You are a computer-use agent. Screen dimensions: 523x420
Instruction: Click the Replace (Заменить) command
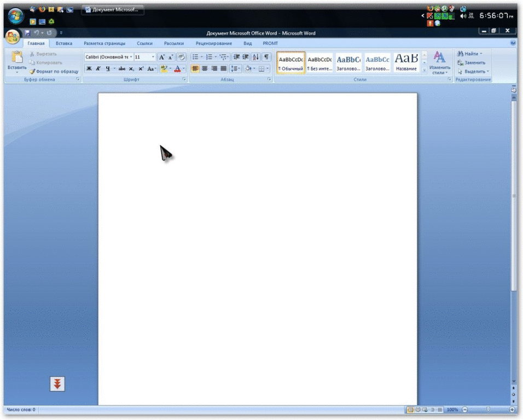click(471, 63)
